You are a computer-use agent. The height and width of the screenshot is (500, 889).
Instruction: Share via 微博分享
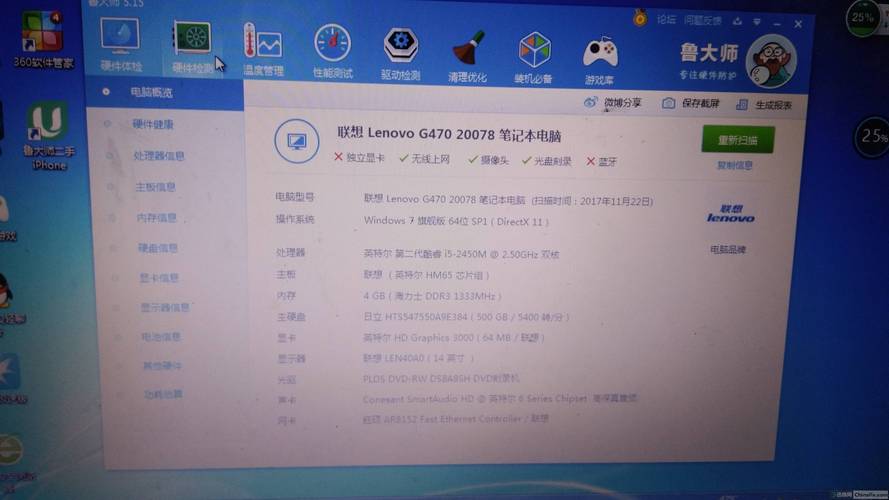(613, 103)
